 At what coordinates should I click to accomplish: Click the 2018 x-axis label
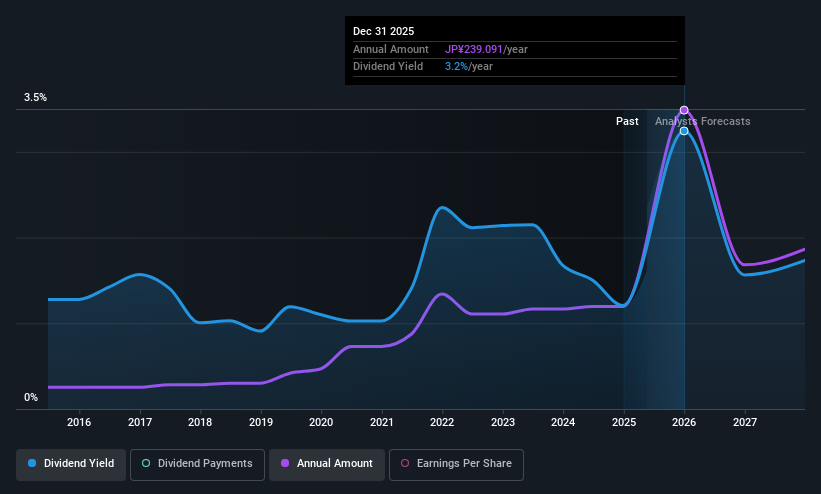pyautogui.click(x=200, y=422)
